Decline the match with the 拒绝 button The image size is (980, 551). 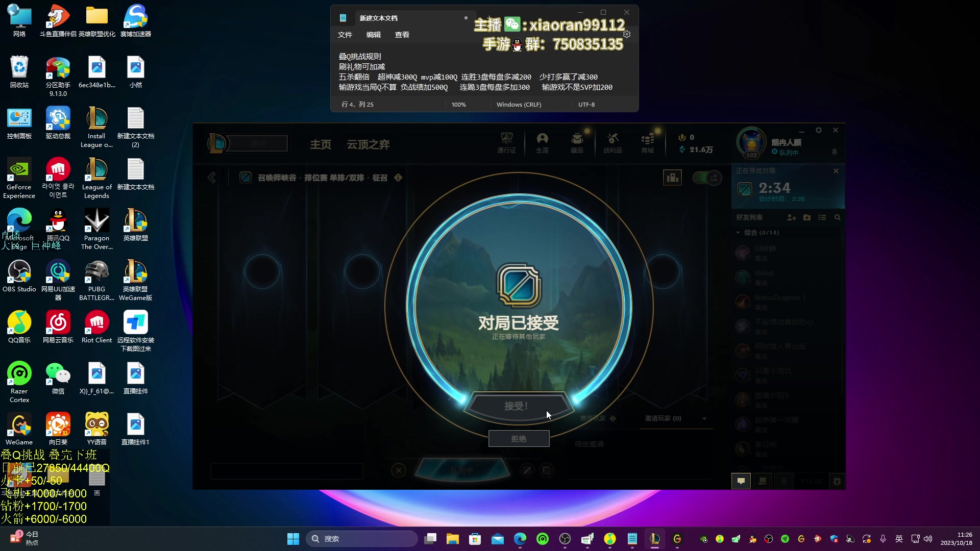pos(519,439)
